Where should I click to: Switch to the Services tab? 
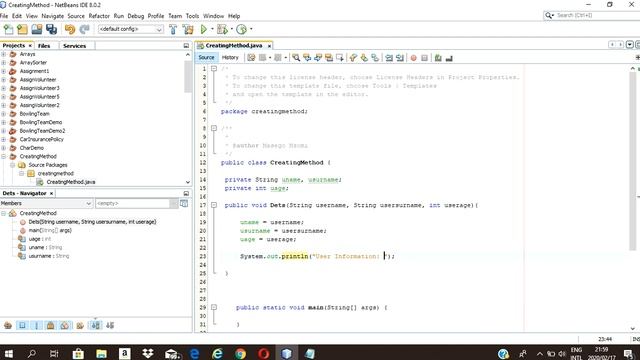pos(75,46)
